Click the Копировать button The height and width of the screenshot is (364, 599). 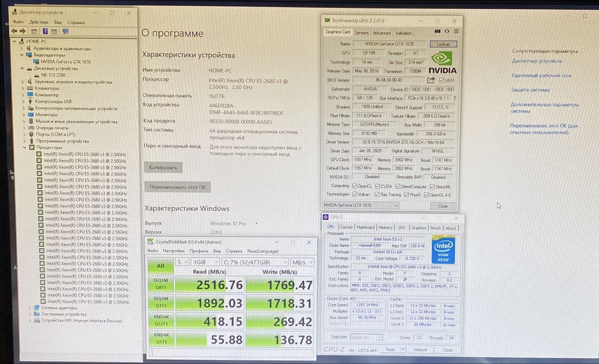click(x=163, y=167)
